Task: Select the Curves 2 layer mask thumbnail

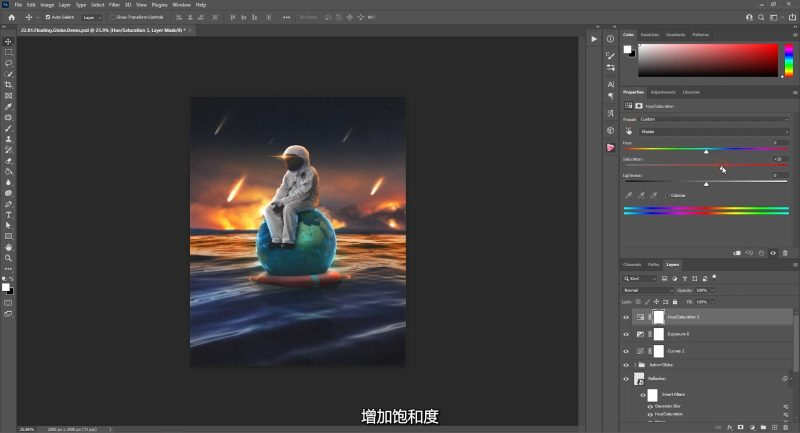Action: click(x=659, y=351)
